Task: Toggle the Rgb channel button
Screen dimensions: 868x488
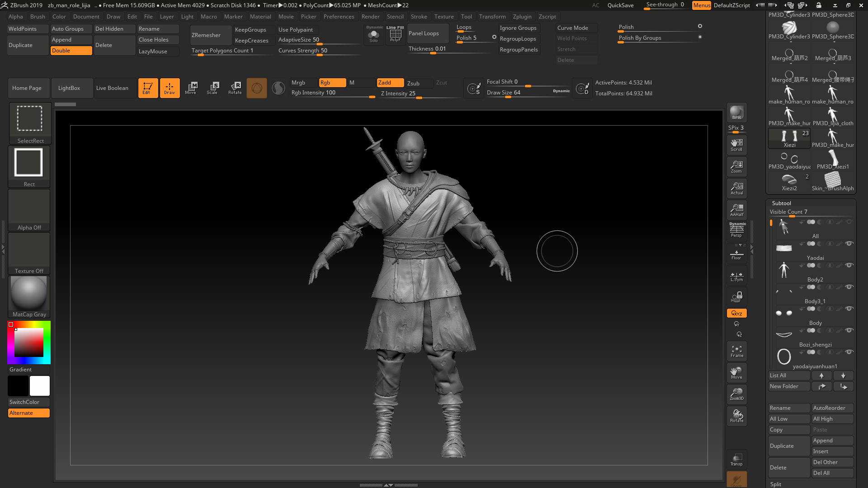Action: pos(332,83)
